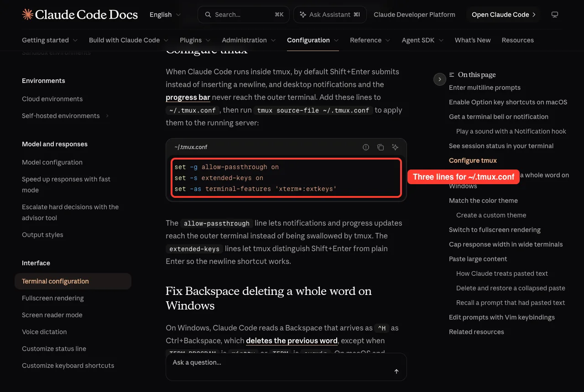Screen dimensions: 584x392
Task: Open the Ask Assistant panel
Action: click(330, 15)
